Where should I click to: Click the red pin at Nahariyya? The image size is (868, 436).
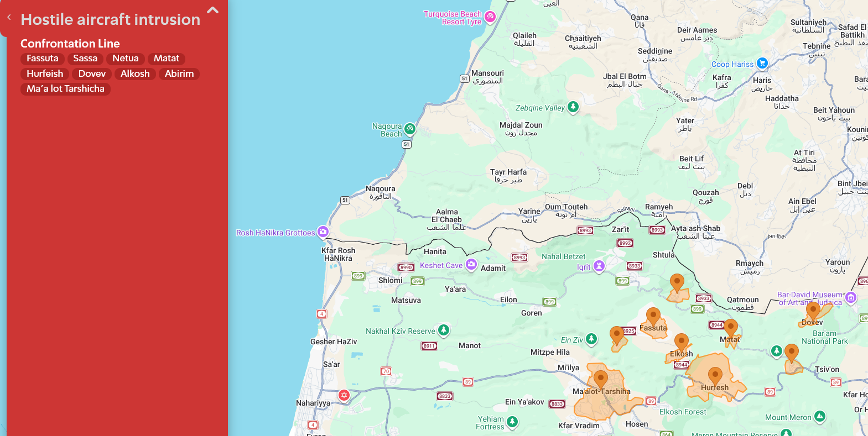(x=344, y=395)
